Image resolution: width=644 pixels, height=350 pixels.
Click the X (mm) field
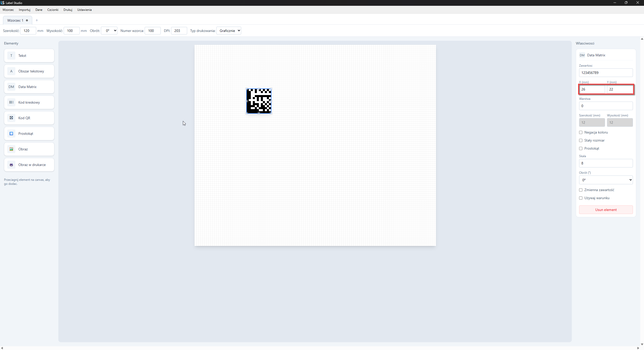point(592,89)
